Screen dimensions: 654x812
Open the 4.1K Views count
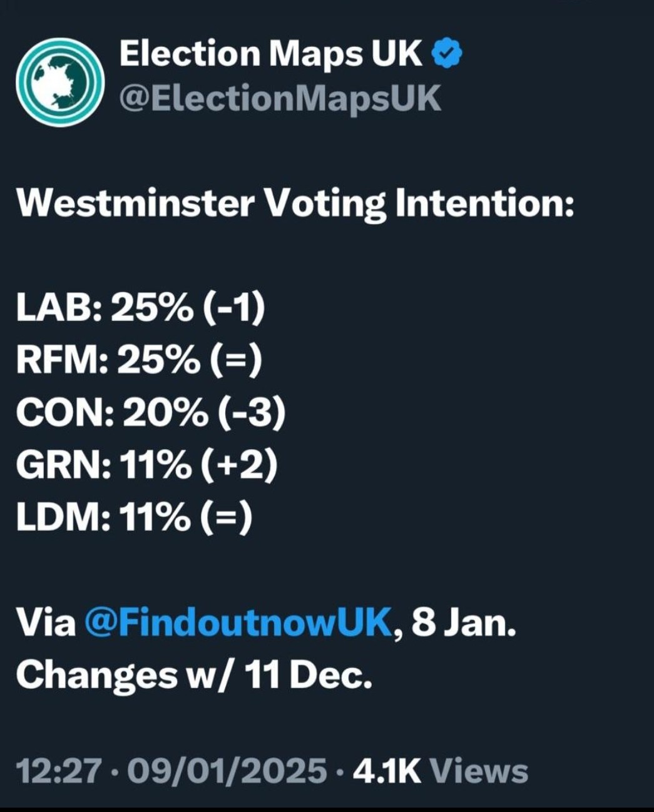[x=441, y=770]
